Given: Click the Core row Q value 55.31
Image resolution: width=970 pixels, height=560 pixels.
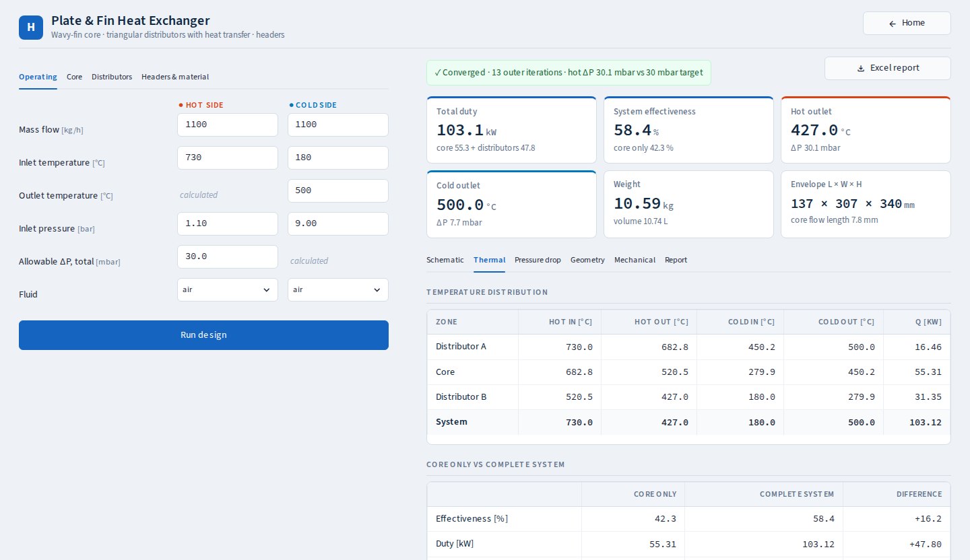Looking at the screenshot, I should pos(929,372).
